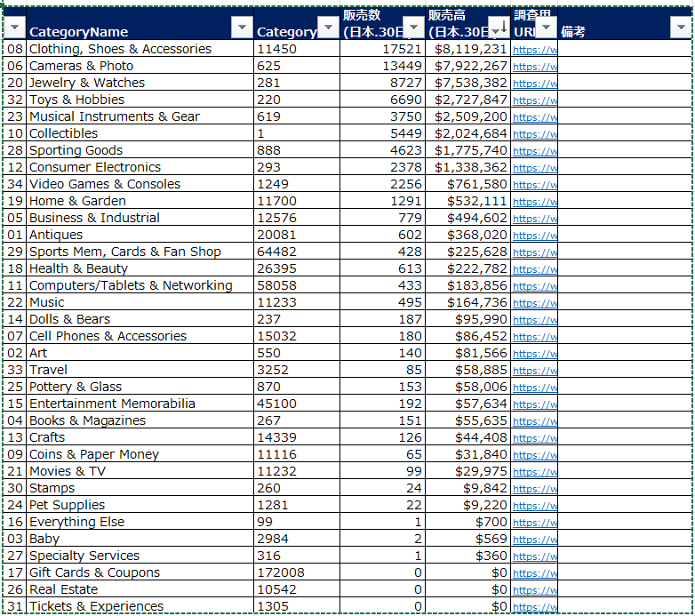Open the URL link for Travel
This screenshot has height=616, width=695.
coord(534,371)
